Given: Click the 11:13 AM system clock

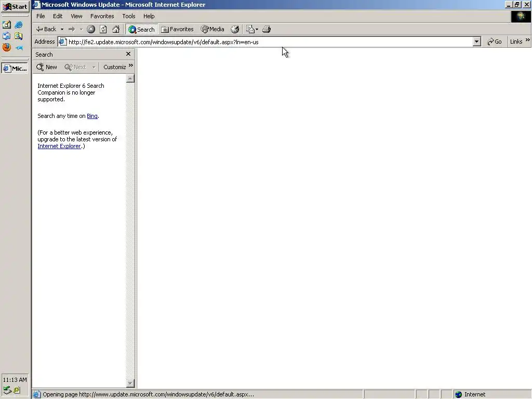Looking at the screenshot, I should [x=15, y=380].
